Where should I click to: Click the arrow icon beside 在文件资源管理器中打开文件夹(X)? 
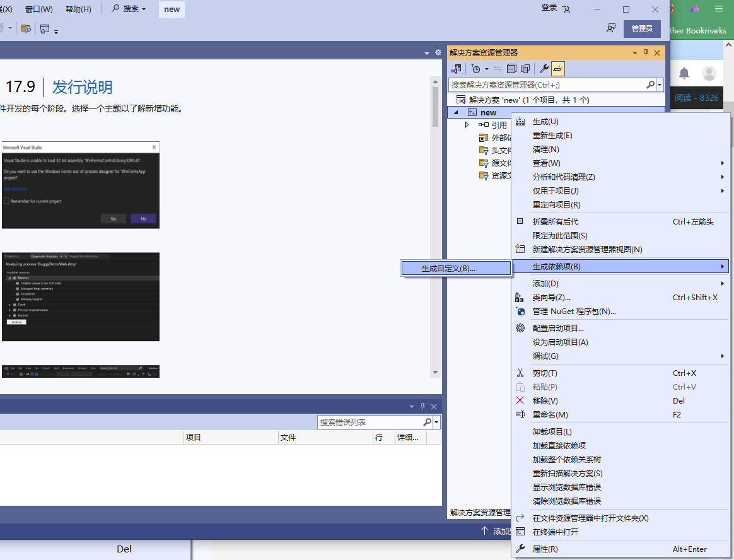(520, 518)
